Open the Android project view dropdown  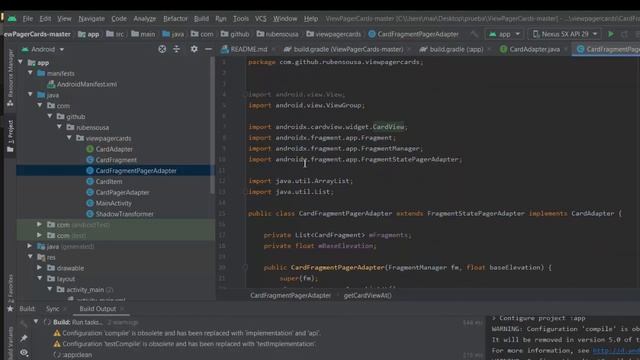pyautogui.click(x=43, y=49)
